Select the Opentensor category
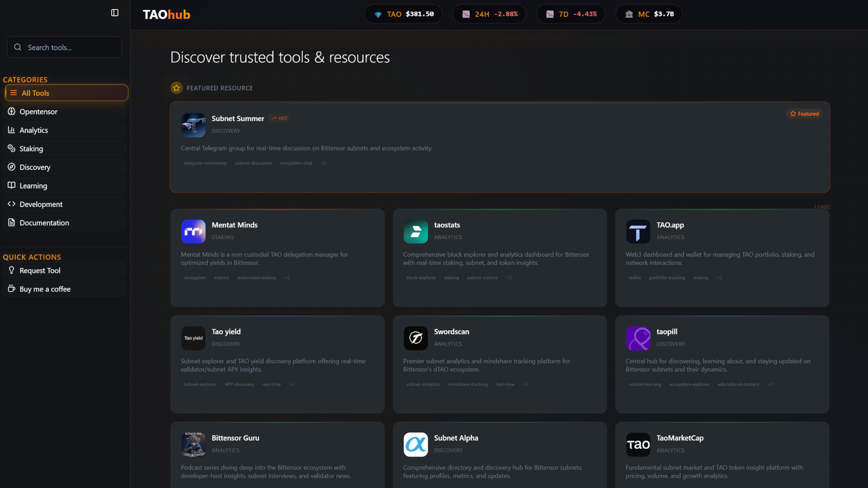The height and width of the screenshot is (488, 868). click(65, 112)
